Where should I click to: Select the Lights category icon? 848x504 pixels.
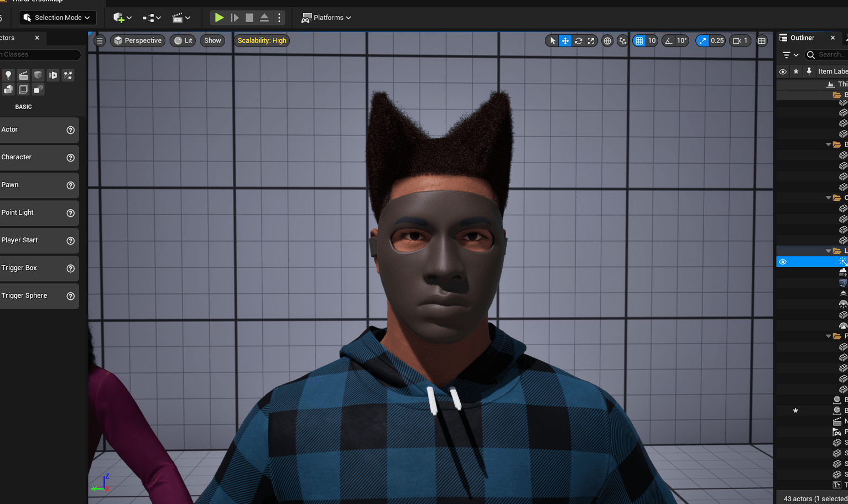coord(8,75)
